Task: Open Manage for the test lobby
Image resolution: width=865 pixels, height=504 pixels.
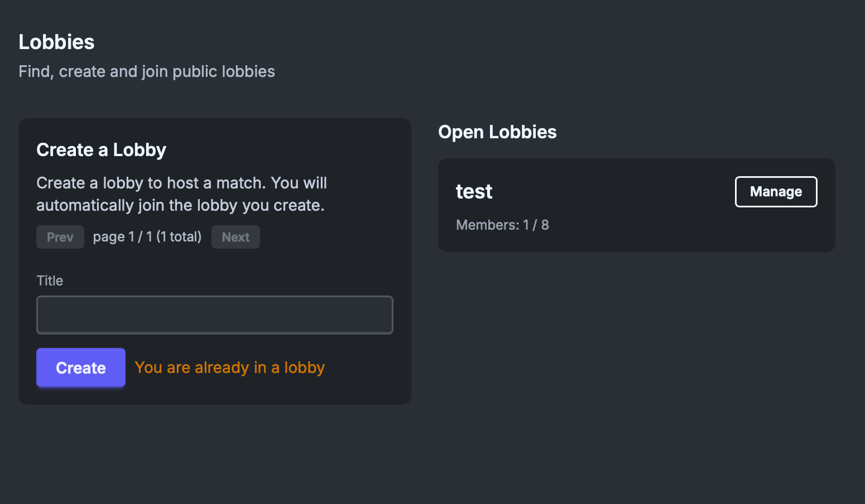Action: pos(776,192)
